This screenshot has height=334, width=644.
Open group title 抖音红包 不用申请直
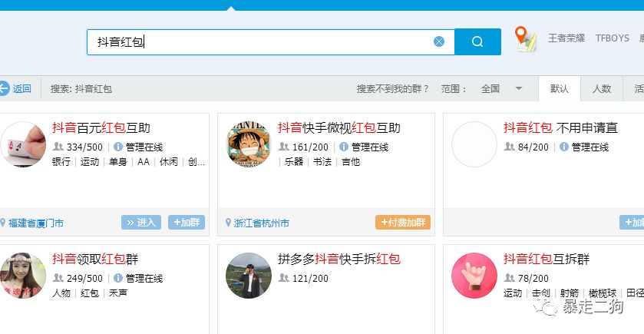(560, 127)
